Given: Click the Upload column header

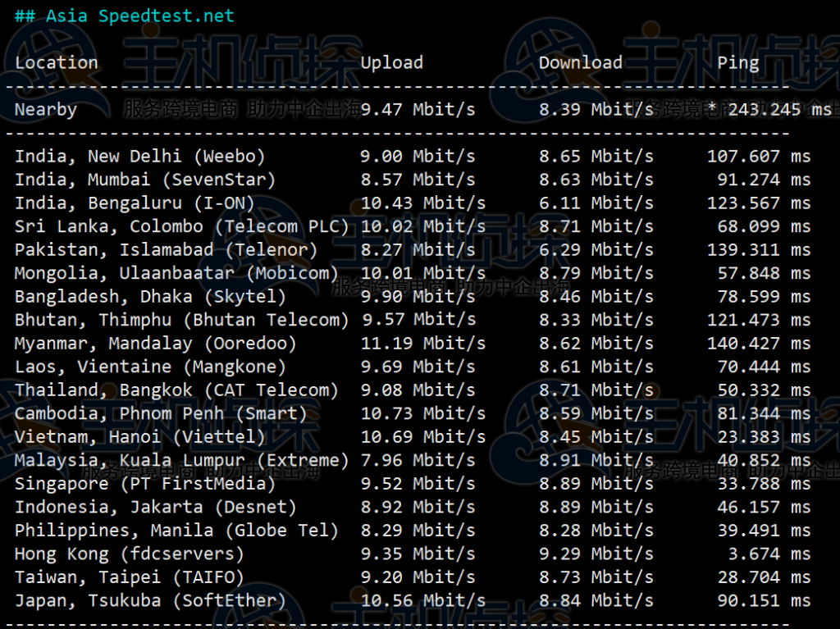Looking at the screenshot, I should pos(391,62).
